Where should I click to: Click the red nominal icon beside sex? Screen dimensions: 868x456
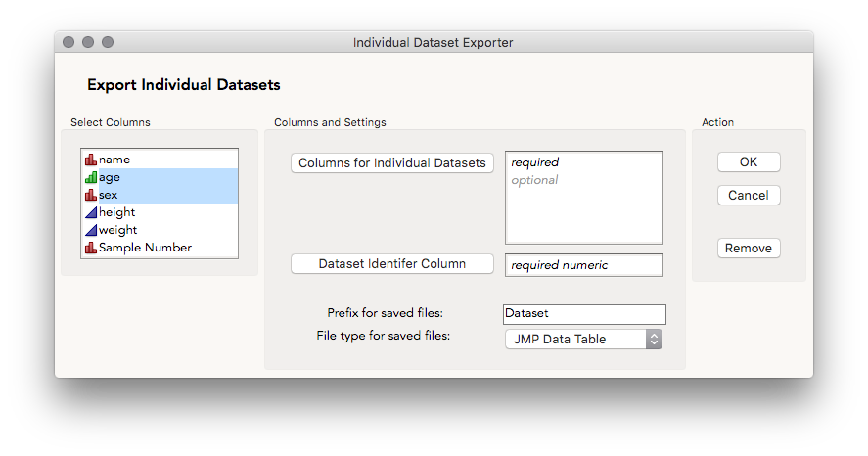point(91,195)
